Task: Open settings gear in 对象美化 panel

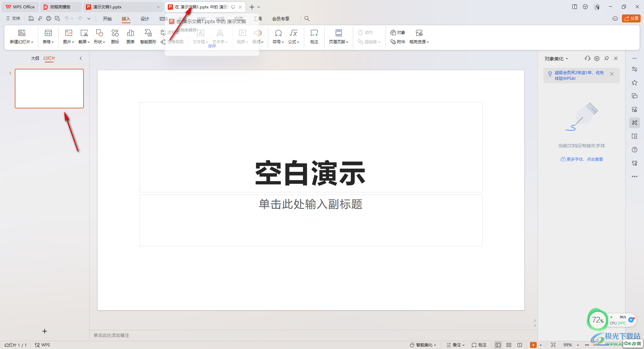Action: click(597, 58)
